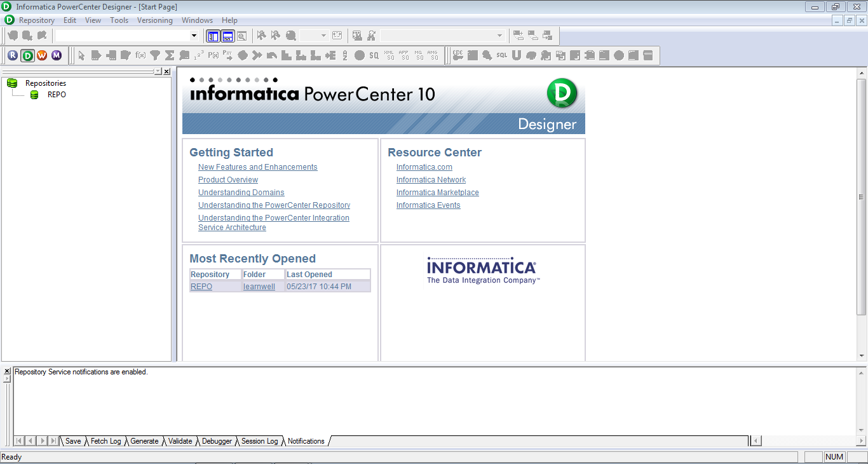Open the Repository menu

pos(37,20)
